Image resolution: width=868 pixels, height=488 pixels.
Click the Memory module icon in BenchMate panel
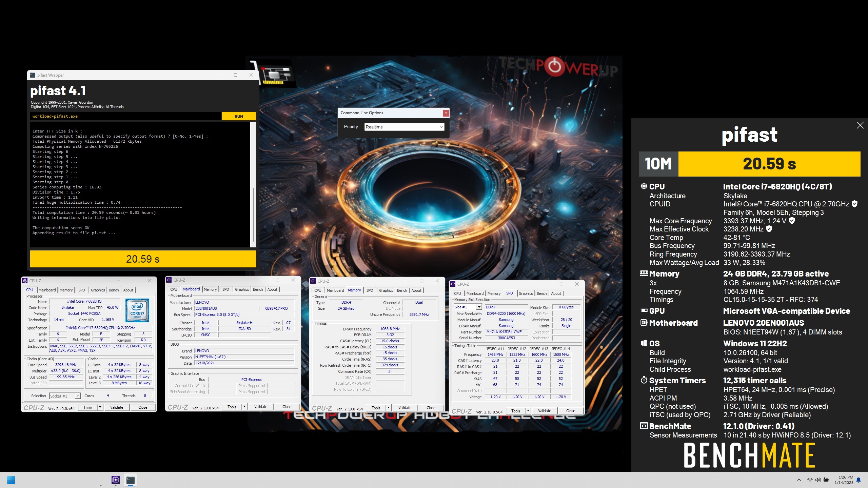pos(644,273)
